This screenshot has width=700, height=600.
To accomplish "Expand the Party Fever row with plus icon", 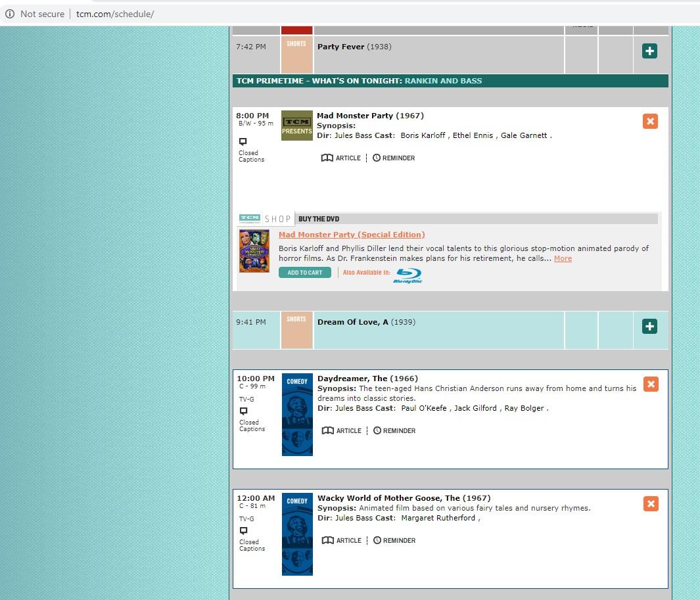I will (649, 51).
